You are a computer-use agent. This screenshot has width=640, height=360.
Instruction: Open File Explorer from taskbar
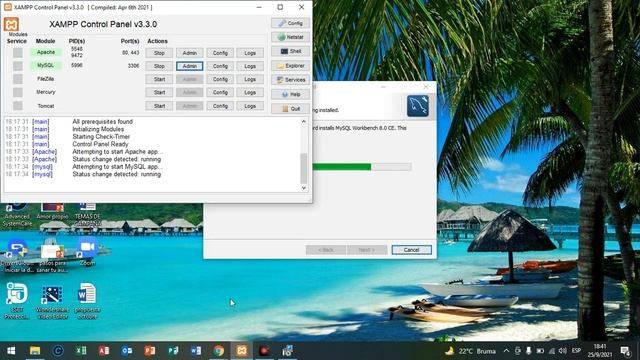point(35,351)
